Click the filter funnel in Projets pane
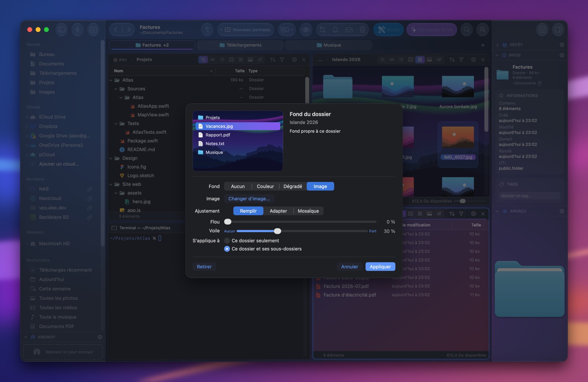588x382 pixels. point(282,60)
